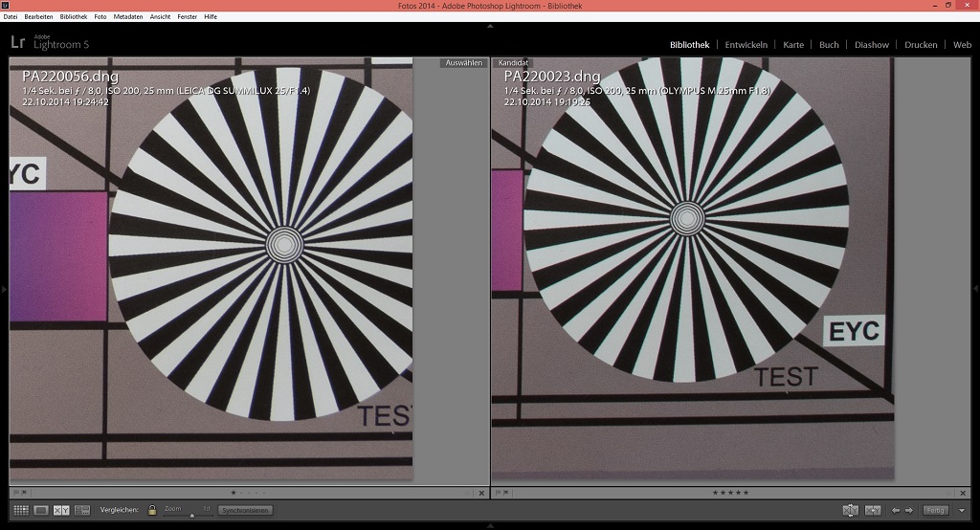Open toolbar options dropdown arrow beside Fertig
The height and width of the screenshot is (530, 980).
click(962, 511)
